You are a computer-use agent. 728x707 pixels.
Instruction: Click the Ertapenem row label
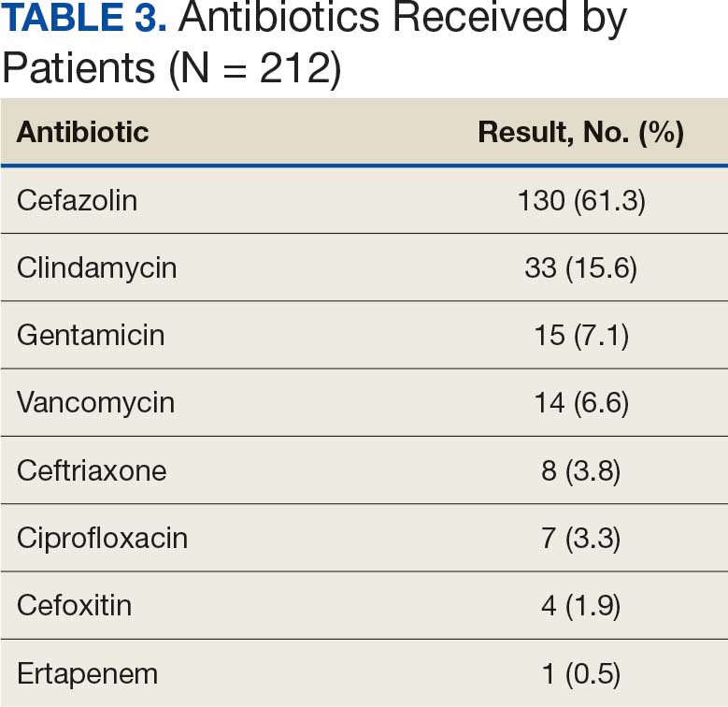click(x=87, y=673)
